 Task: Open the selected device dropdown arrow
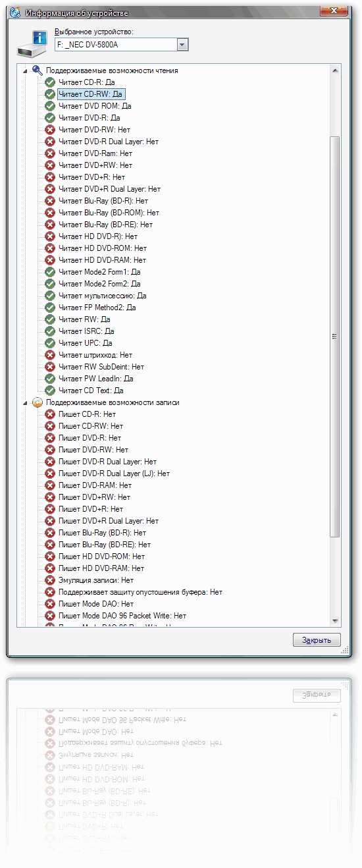(x=183, y=45)
